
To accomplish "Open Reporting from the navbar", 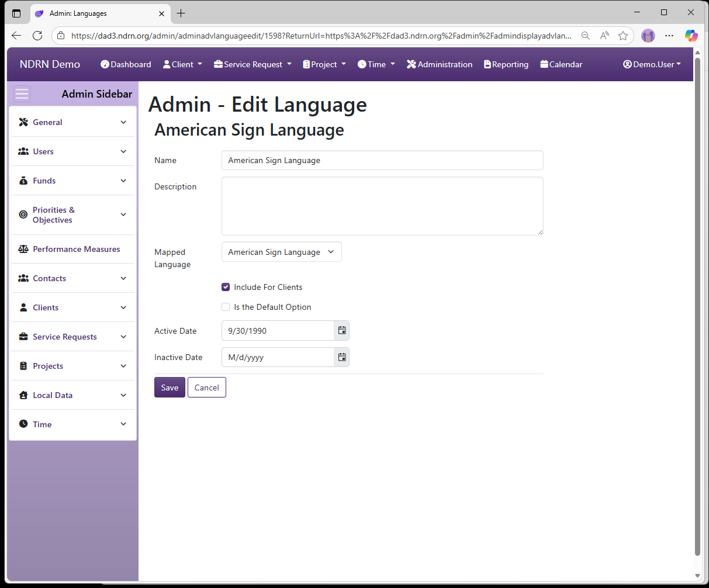I will (506, 64).
